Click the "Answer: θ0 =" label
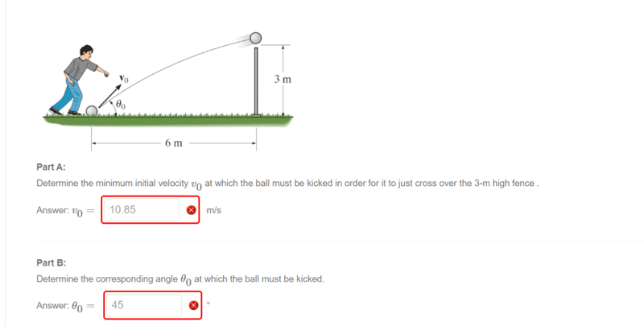The height and width of the screenshot is (326, 644). click(65, 306)
